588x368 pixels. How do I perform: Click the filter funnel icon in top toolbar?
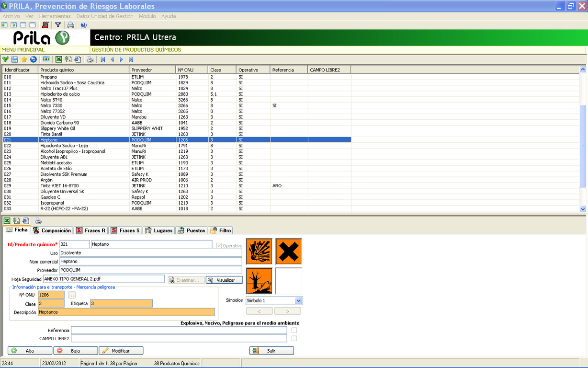click(x=58, y=25)
